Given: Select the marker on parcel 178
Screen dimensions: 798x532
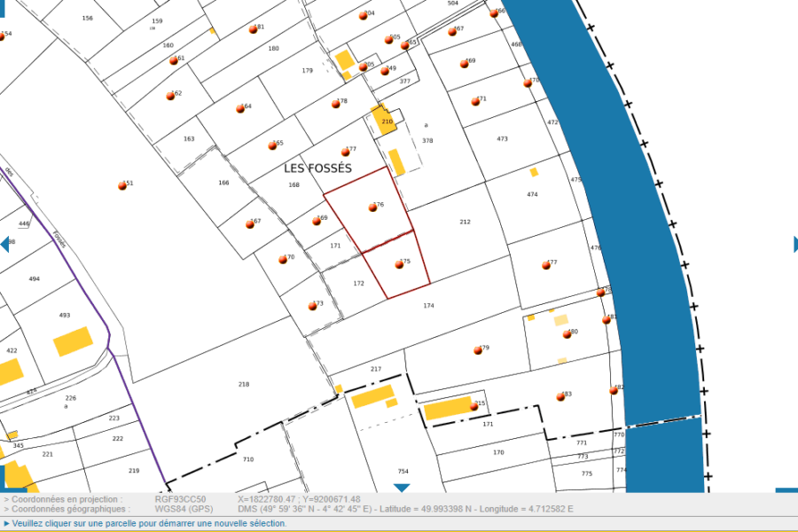Looking at the screenshot, I should [336, 105].
